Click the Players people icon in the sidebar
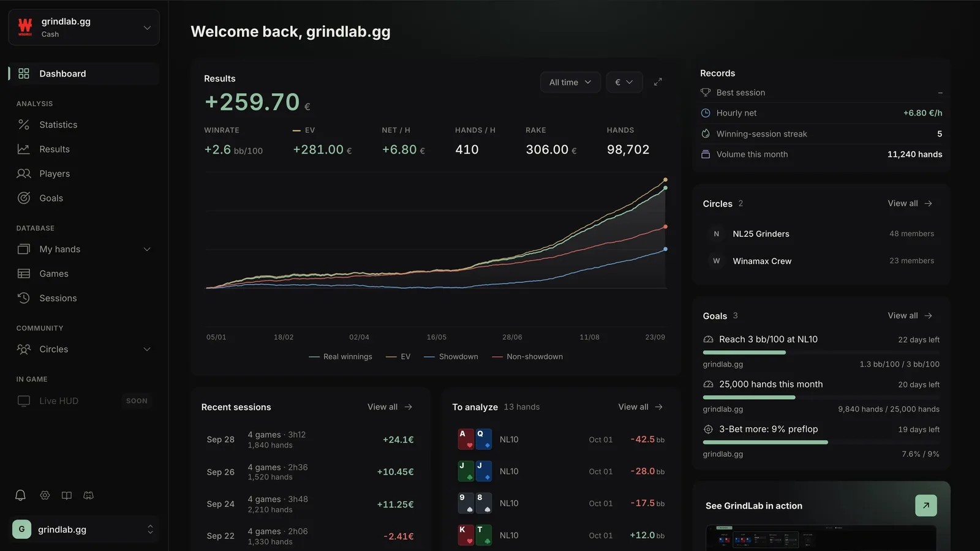 pyautogui.click(x=24, y=173)
